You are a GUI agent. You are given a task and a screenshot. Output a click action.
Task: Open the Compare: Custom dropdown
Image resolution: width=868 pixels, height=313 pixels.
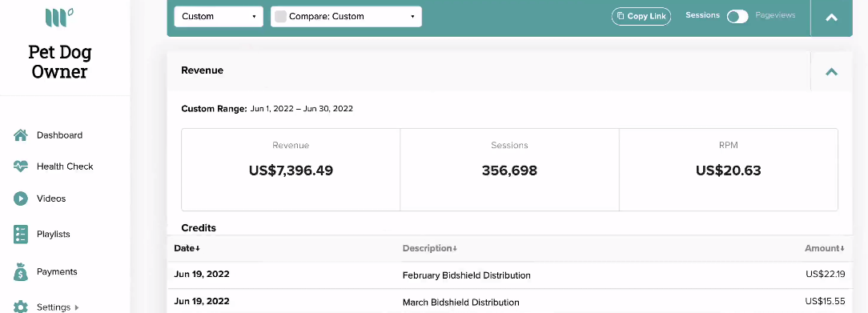[x=346, y=16]
